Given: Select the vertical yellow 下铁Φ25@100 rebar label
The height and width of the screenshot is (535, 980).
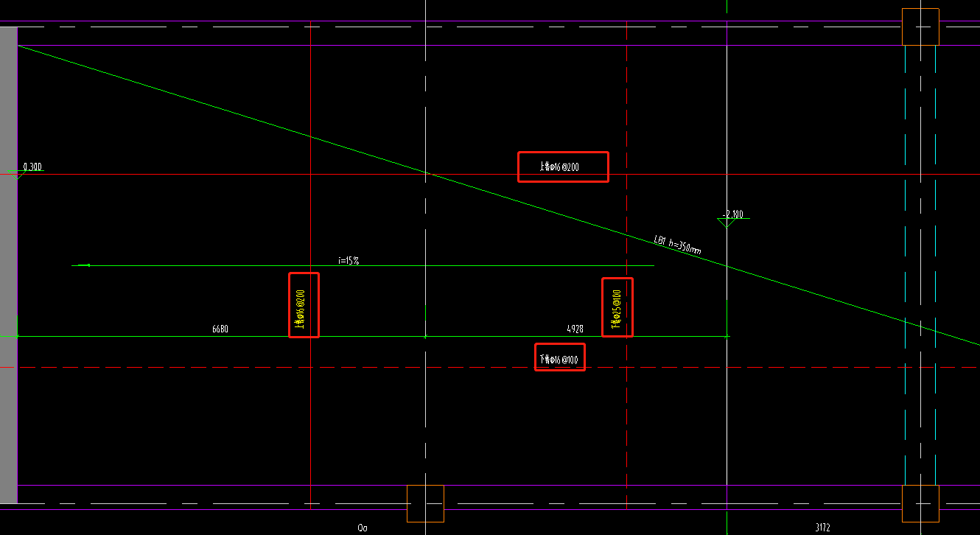Looking at the screenshot, I should (616, 308).
